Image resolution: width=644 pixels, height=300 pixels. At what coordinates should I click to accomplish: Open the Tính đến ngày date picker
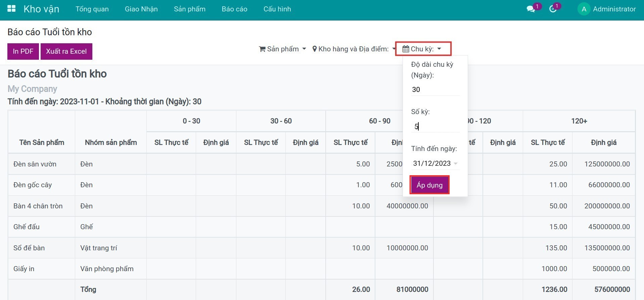(435, 163)
